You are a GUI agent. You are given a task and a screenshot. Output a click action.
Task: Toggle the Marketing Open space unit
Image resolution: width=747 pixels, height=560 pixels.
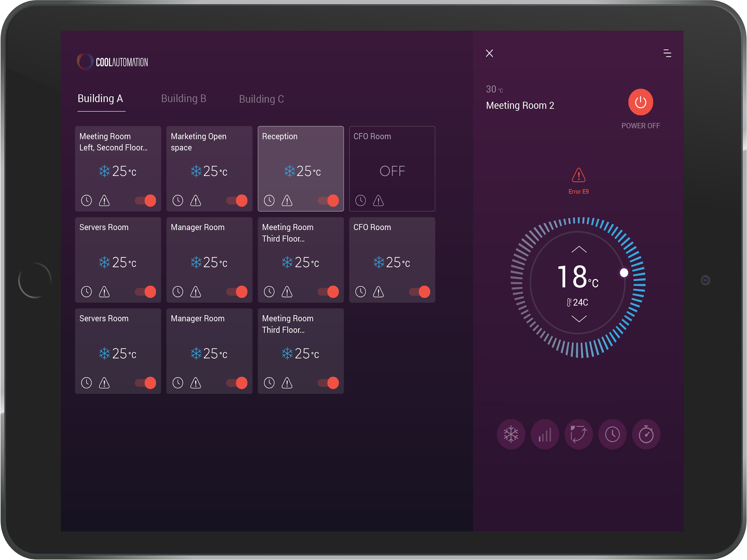(237, 201)
